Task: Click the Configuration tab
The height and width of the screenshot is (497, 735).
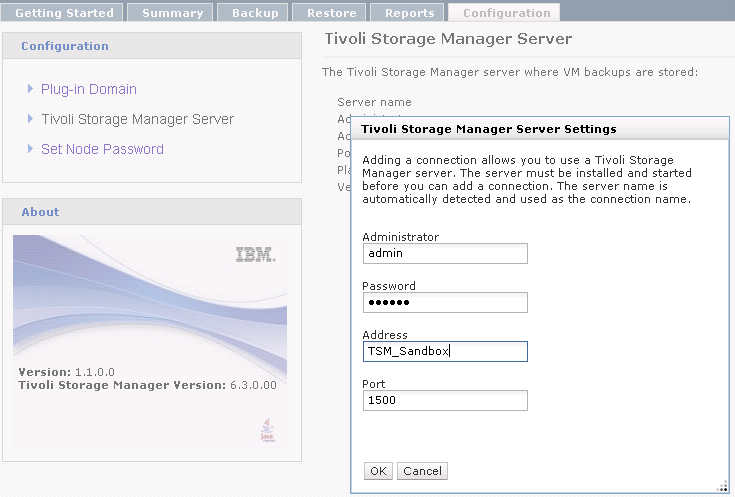Action: [x=506, y=13]
